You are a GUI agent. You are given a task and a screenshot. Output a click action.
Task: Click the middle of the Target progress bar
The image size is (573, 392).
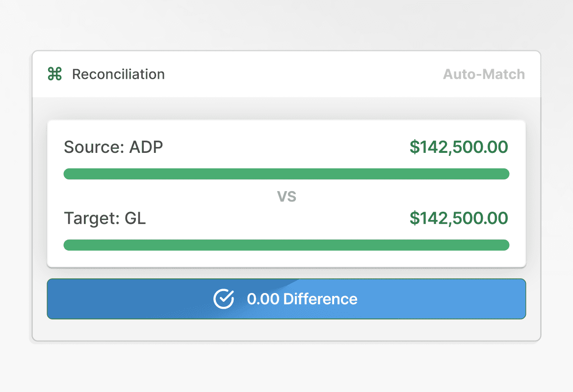[x=286, y=245]
